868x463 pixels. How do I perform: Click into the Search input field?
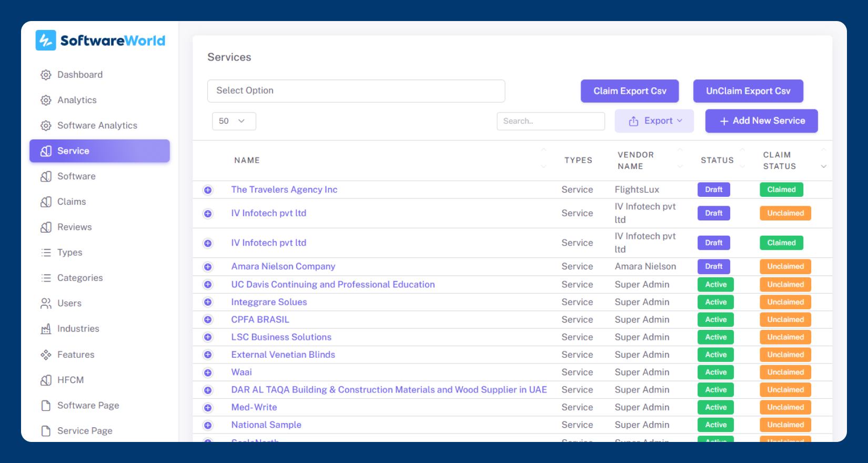(x=550, y=121)
